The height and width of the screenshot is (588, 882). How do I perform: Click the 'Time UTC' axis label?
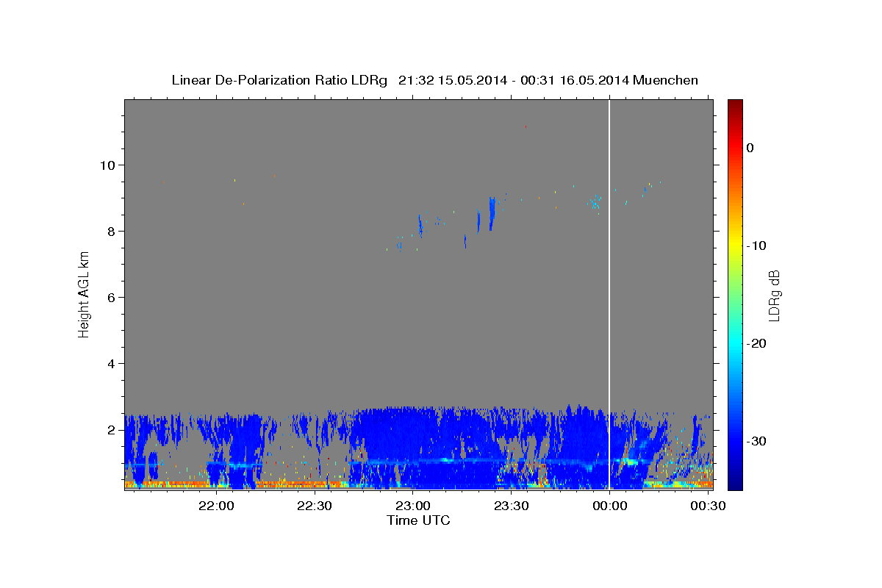pos(418,520)
